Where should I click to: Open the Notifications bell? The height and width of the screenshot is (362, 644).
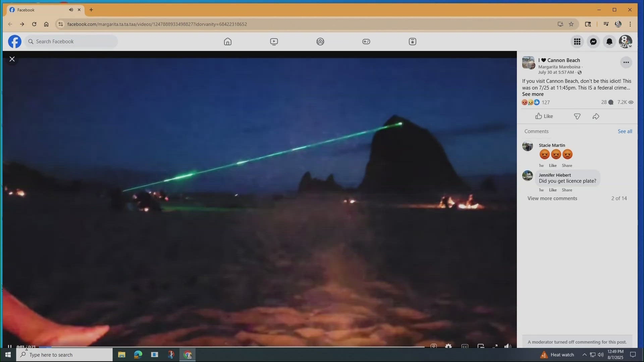(609, 42)
